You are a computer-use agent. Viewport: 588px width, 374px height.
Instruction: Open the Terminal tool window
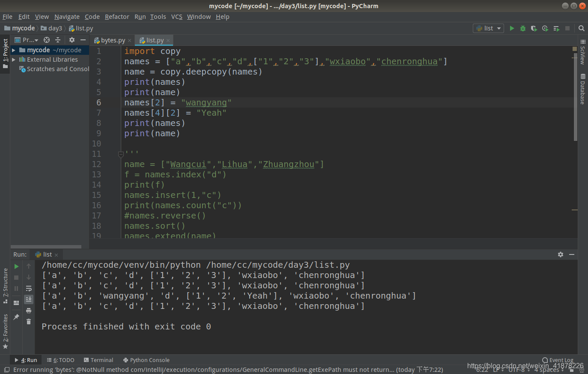(x=98, y=360)
